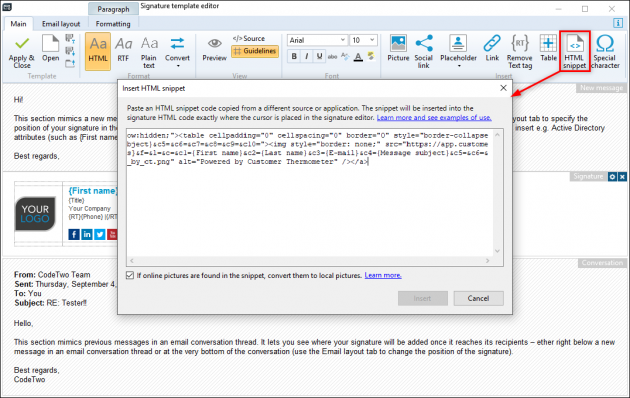630x398 pixels.
Task: Switch to the Main ribbon tab
Action: [x=18, y=24]
